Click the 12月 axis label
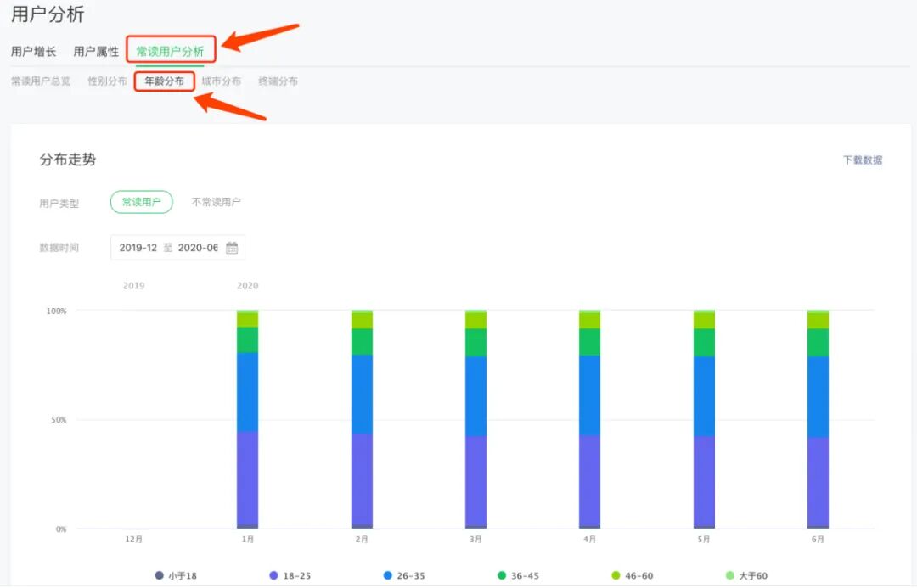 click(x=134, y=539)
